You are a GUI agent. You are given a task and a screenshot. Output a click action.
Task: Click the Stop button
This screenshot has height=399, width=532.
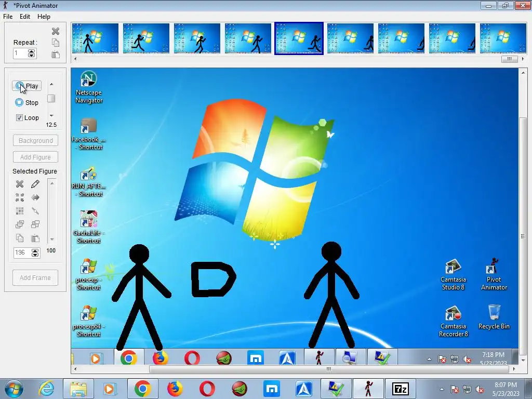27,102
